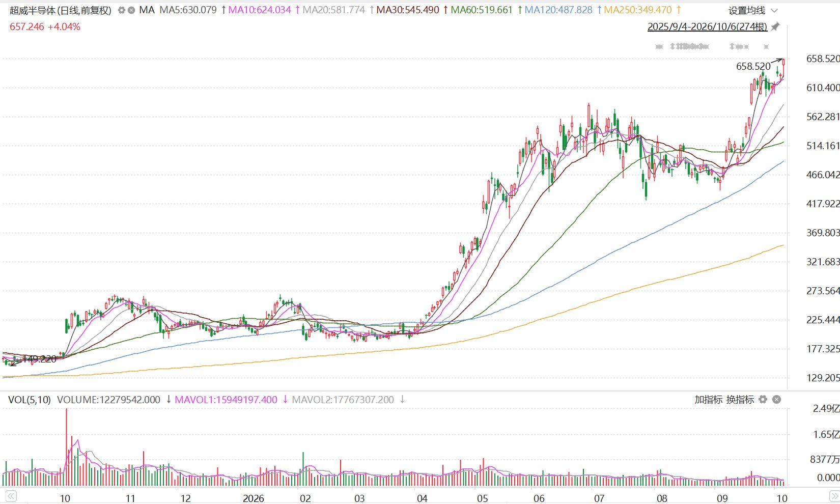Click the 657.246 +4.04% price readout
The height and width of the screenshot is (504, 840).
pos(45,27)
